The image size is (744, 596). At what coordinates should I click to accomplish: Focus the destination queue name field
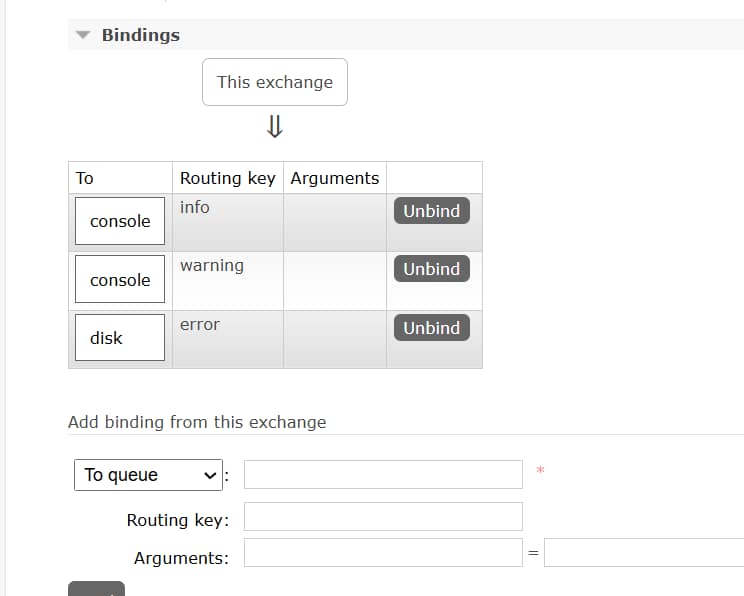pos(383,475)
